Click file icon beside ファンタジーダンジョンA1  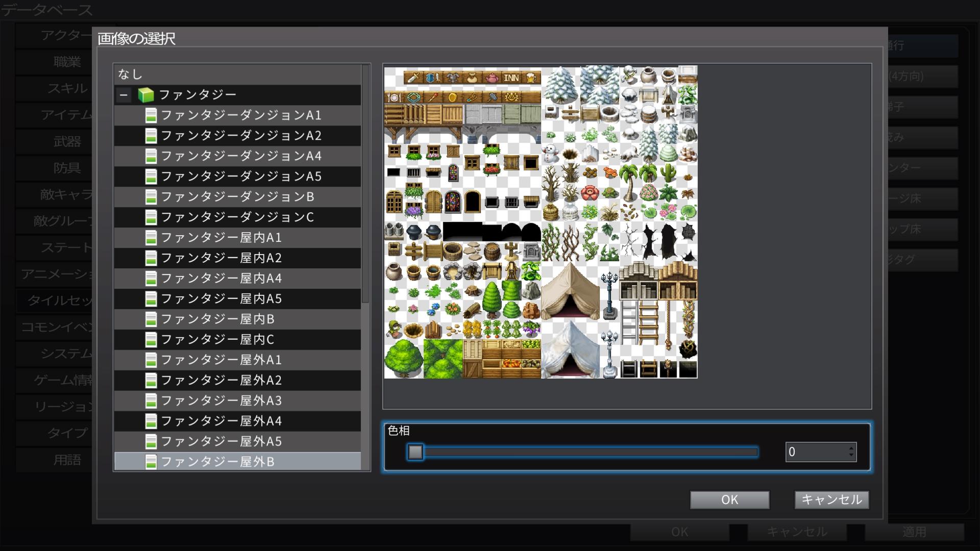click(x=151, y=115)
